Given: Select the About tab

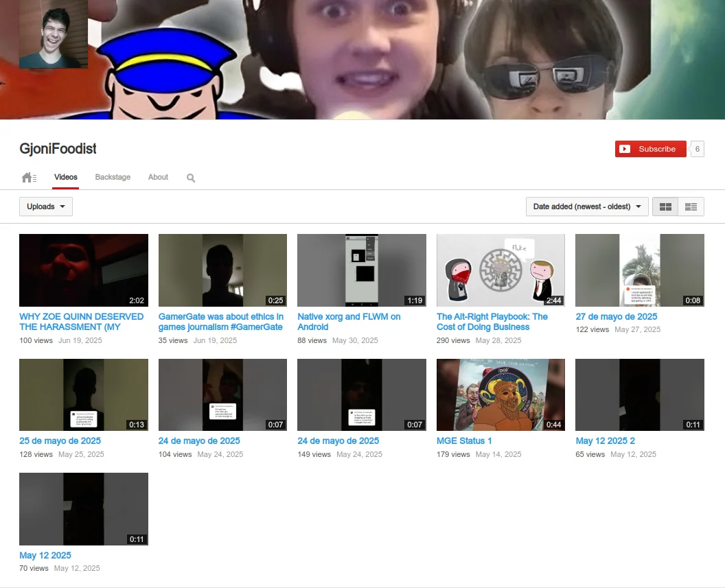Looking at the screenshot, I should (158, 177).
